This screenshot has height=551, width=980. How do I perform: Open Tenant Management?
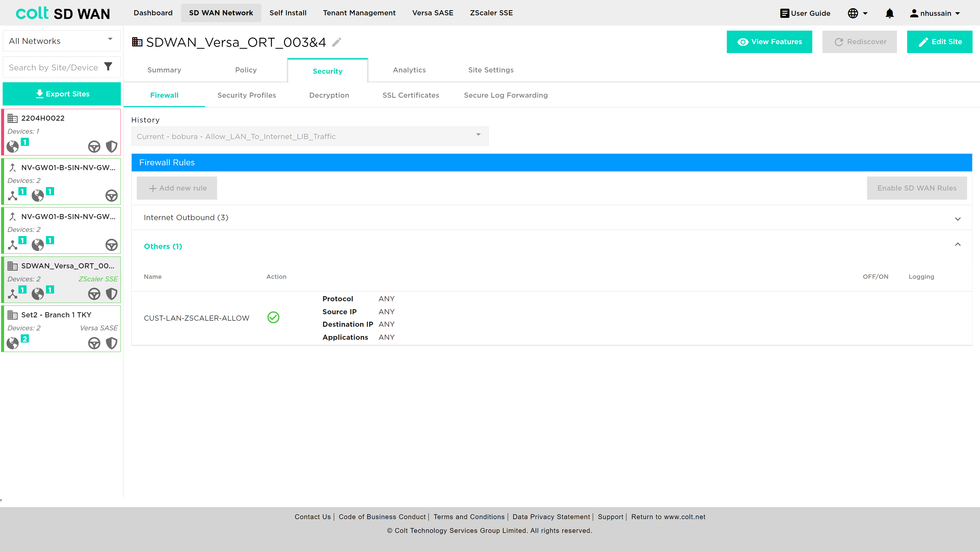tap(359, 13)
